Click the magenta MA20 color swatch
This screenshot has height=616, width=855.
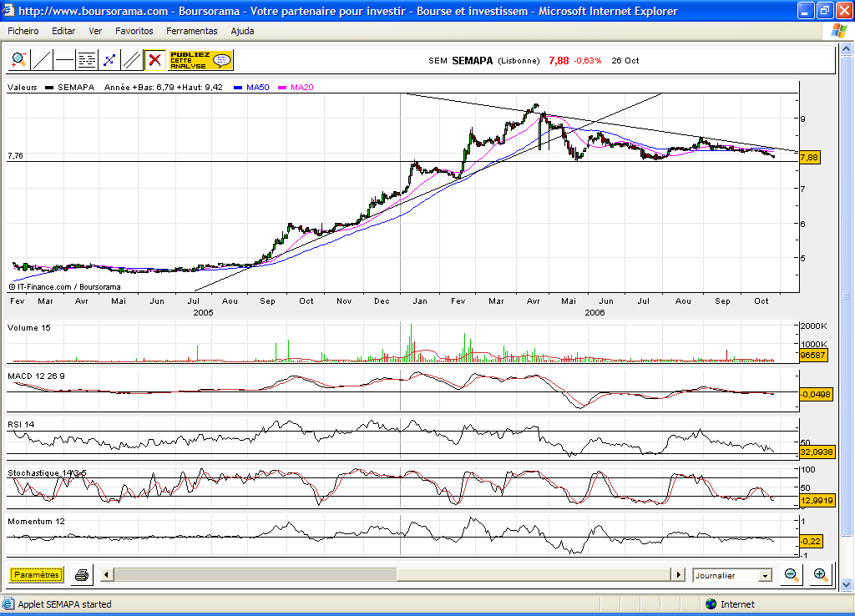(x=282, y=87)
